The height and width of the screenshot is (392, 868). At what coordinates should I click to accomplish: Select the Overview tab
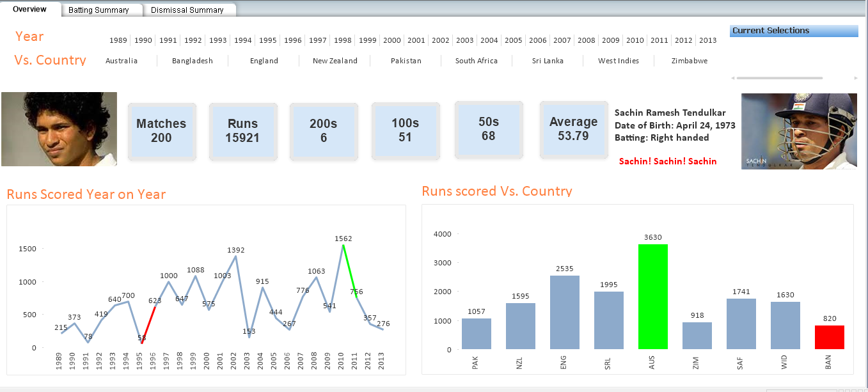tap(30, 10)
